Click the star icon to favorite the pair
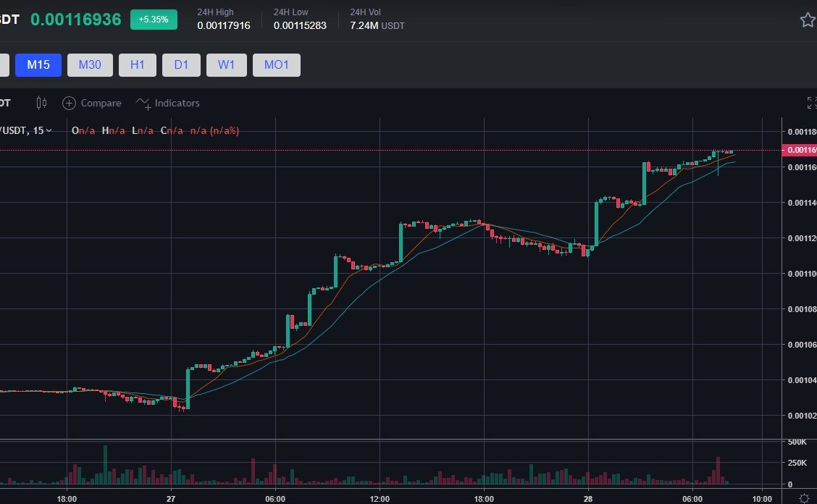 (x=808, y=20)
